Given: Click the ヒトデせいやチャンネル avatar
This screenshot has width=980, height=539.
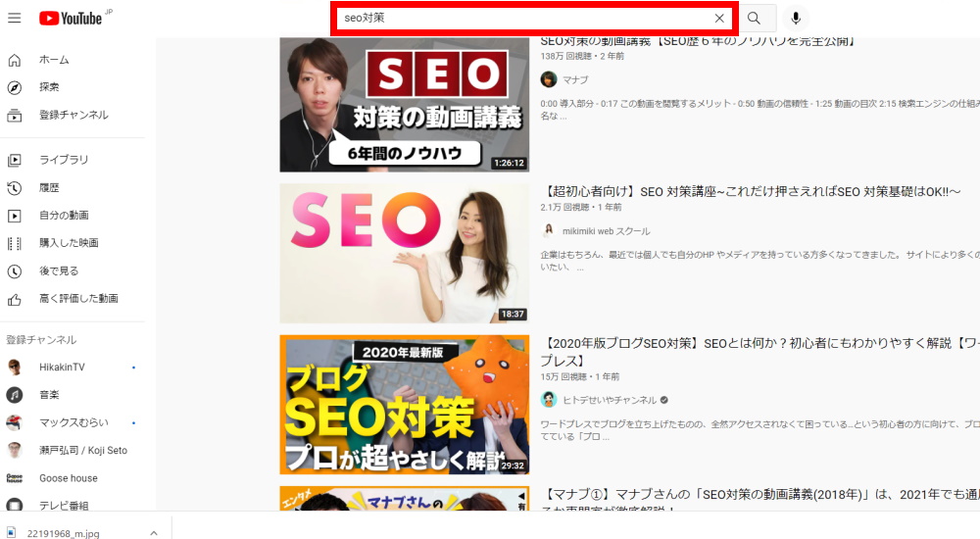Looking at the screenshot, I should click(549, 400).
